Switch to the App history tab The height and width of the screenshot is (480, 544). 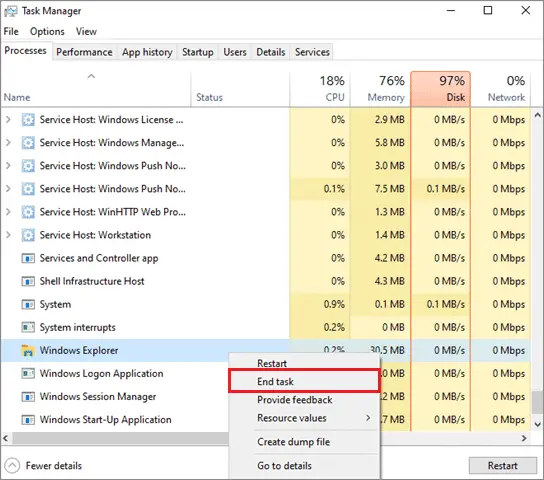tap(147, 52)
